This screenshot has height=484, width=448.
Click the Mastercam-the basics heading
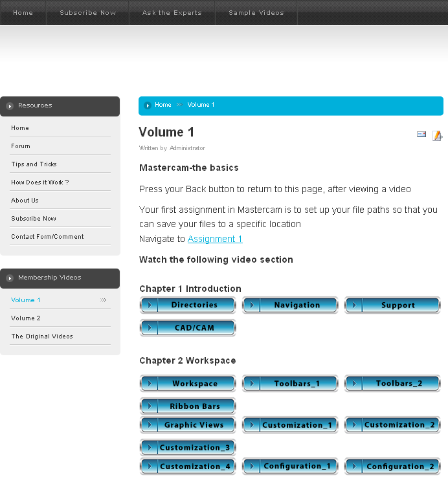coord(188,168)
